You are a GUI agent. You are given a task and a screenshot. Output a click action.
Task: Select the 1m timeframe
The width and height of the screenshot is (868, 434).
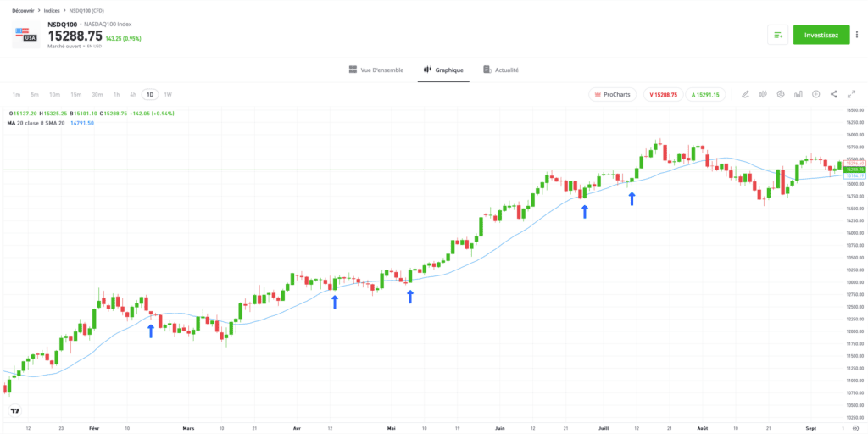tap(17, 95)
